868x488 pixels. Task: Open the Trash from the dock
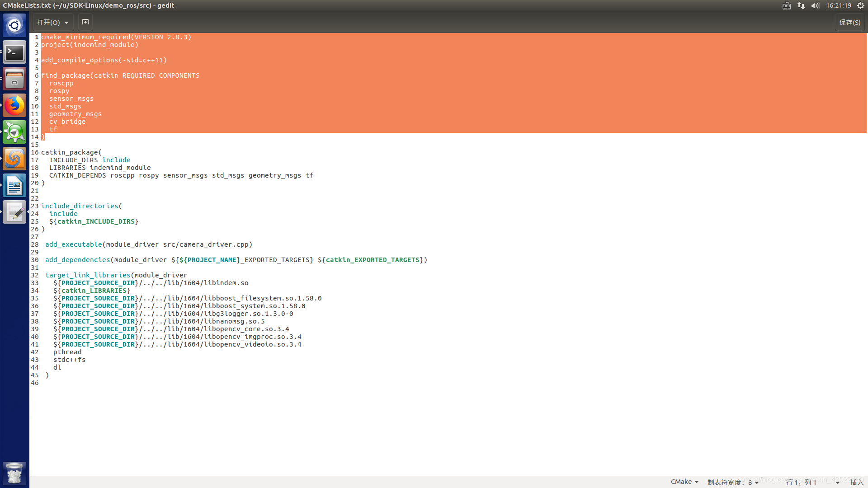[x=14, y=473]
